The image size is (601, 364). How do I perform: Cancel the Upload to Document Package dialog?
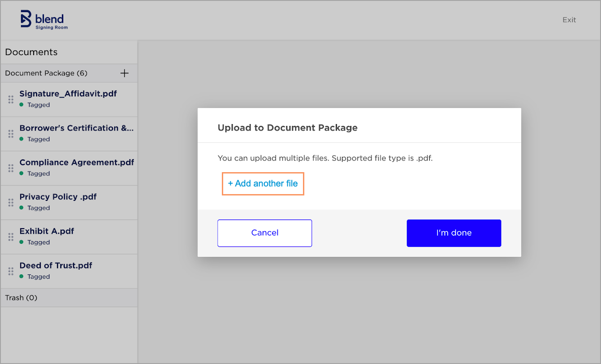[x=264, y=233]
